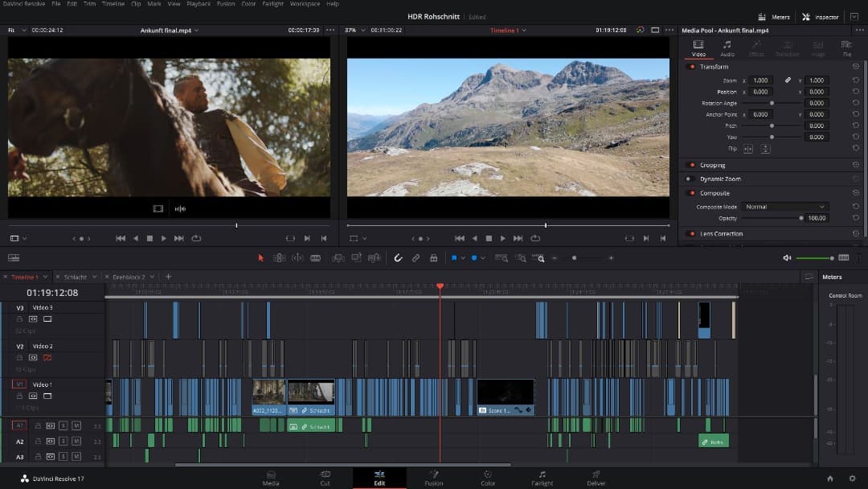Select the arrow Selection Mode tool
Image resolution: width=868 pixels, height=489 pixels.
coord(260,258)
